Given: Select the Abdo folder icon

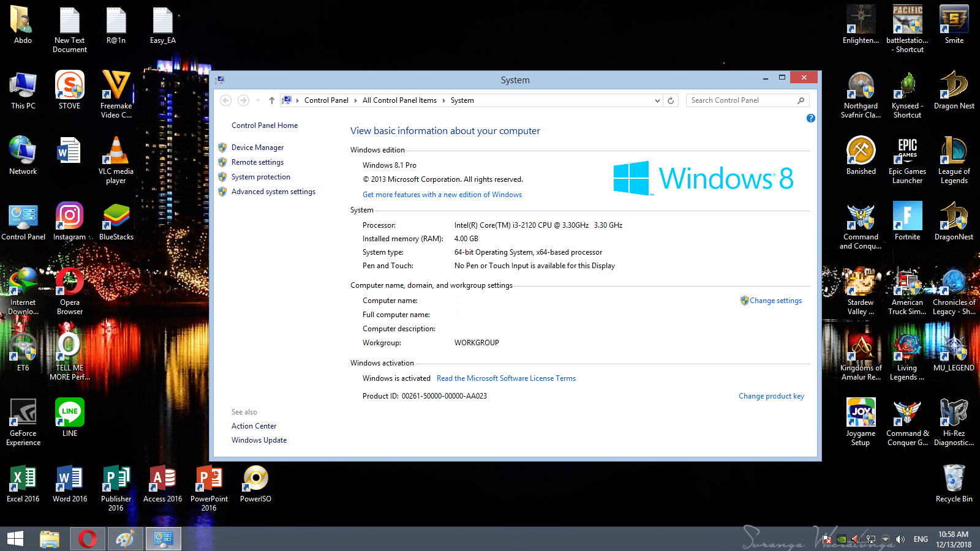Looking at the screenshot, I should pos(23,25).
